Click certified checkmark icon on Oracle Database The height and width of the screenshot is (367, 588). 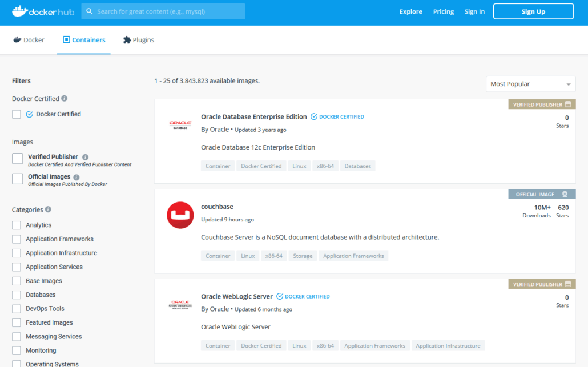tap(314, 116)
